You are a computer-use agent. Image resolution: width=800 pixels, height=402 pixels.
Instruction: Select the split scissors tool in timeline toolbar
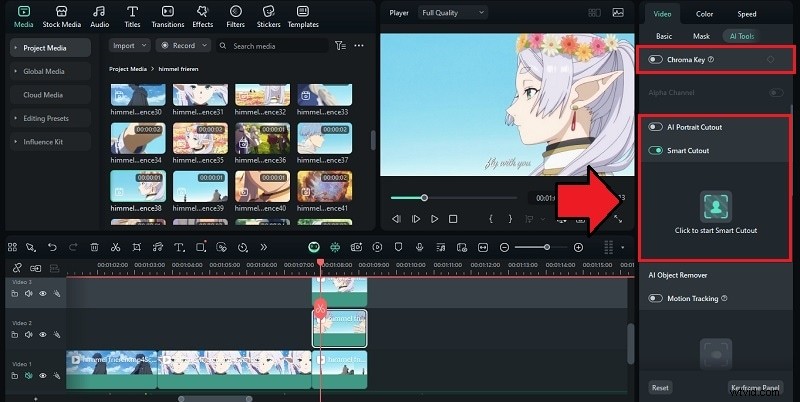pos(115,247)
